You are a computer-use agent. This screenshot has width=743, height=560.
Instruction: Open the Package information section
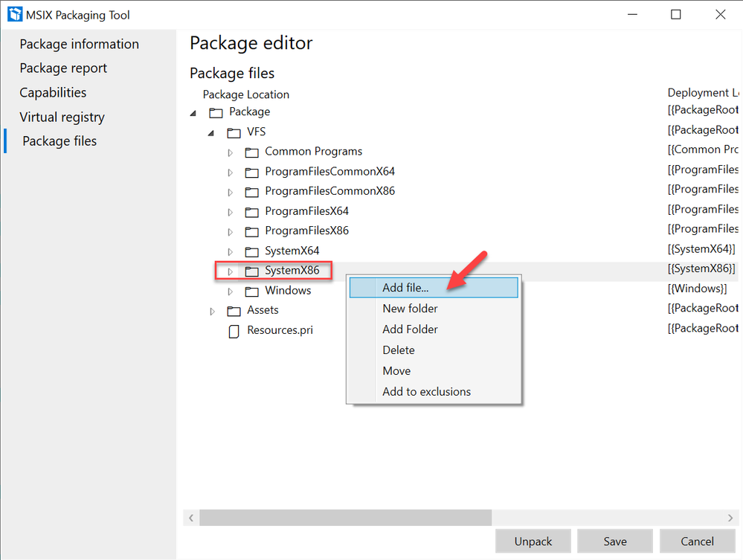pyautogui.click(x=79, y=44)
